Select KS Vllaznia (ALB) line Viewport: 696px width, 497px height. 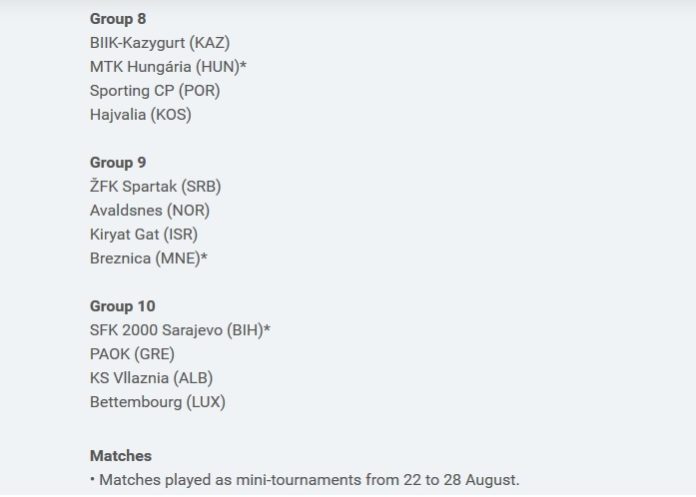(151, 378)
